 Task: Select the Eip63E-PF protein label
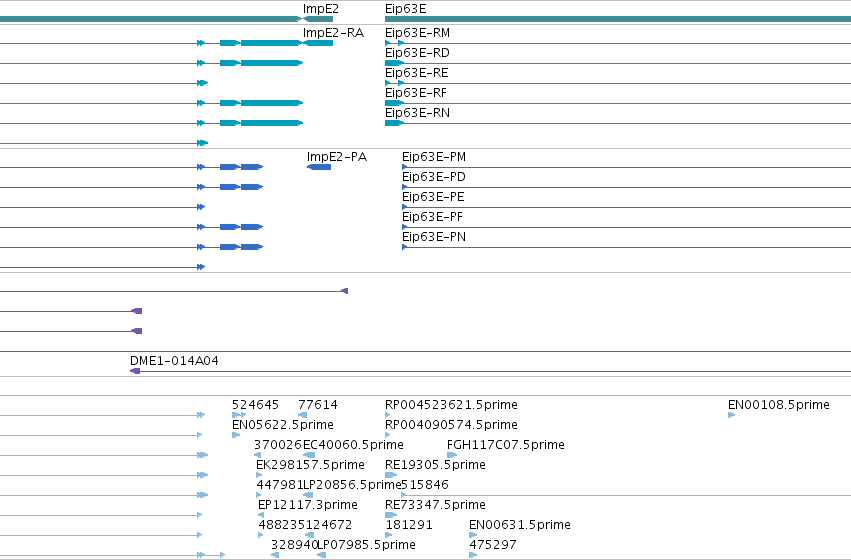433,218
